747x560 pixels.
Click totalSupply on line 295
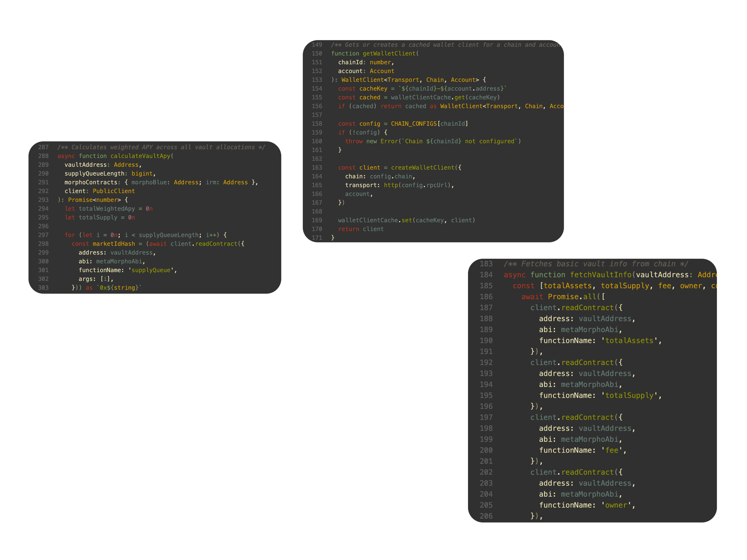pyautogui.click(x=98, y=217)
